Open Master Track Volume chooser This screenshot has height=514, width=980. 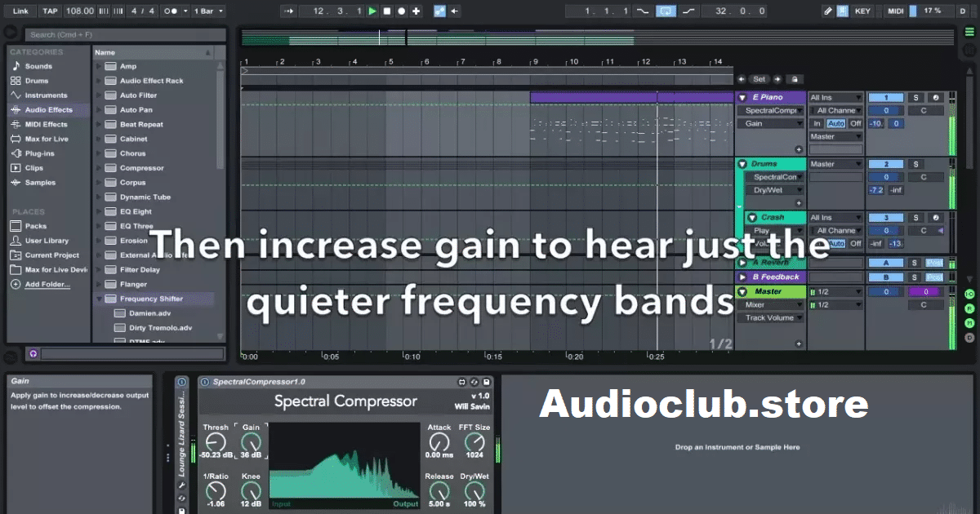(771, 317)
